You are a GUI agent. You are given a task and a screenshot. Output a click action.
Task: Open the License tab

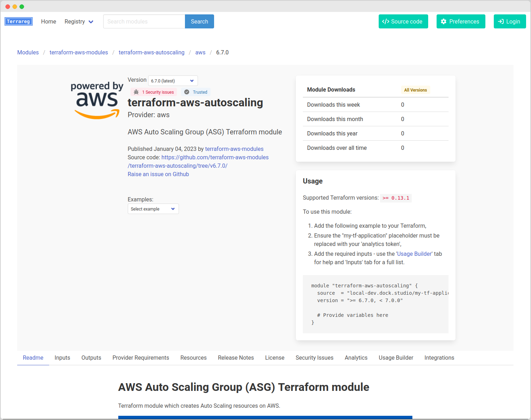point(275,358)
